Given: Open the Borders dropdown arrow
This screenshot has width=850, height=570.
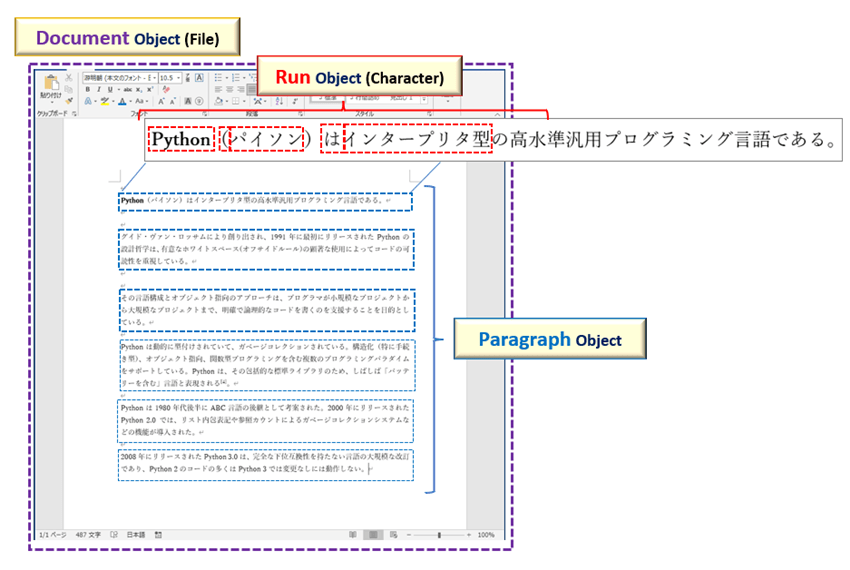Looking at the screenshot, I should 244,101.
